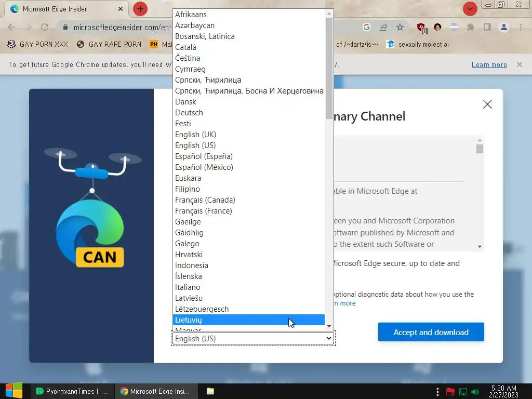Open the taskbar clock showing 5:20 AM
The height and width of the screenshot is (399, 532).
503,391
